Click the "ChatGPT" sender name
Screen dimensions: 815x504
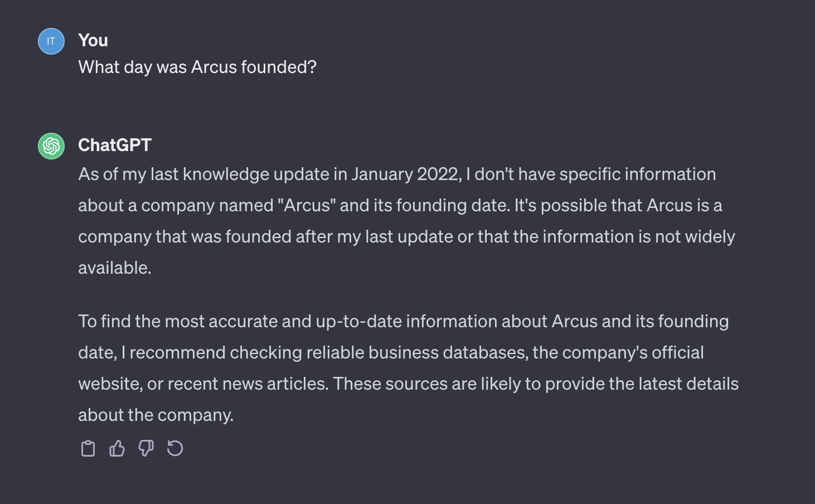[x=115, y=145]
